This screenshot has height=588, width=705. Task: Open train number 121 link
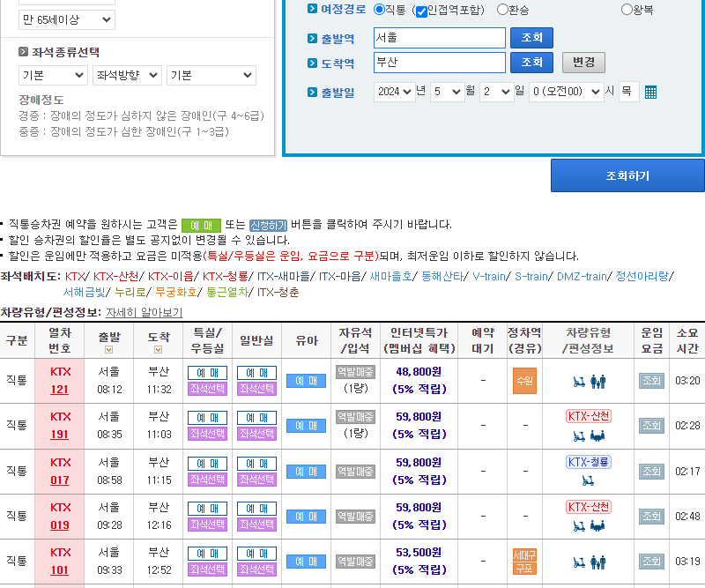[59, 390]
